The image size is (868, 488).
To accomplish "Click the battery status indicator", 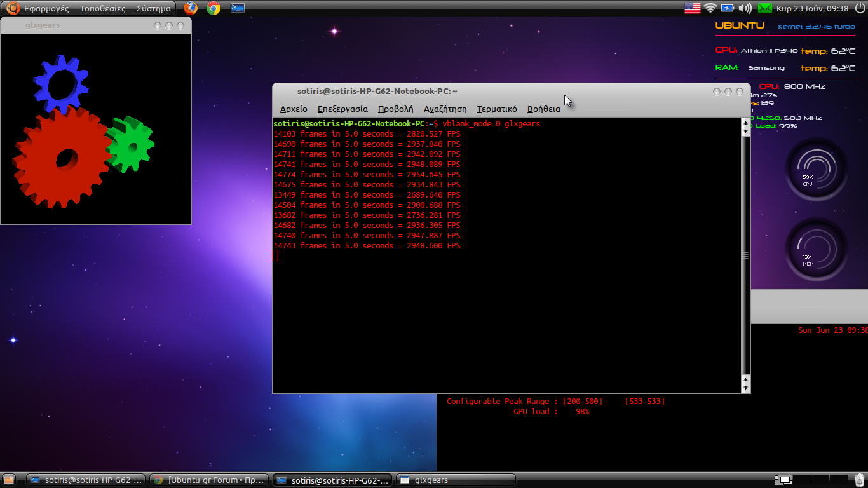I will click(x=727, y=8).
